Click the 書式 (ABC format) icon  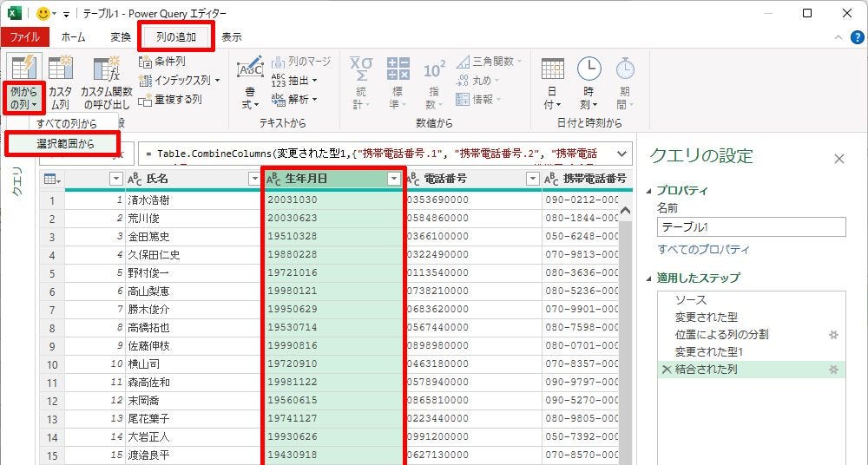[x=250, y=71]
